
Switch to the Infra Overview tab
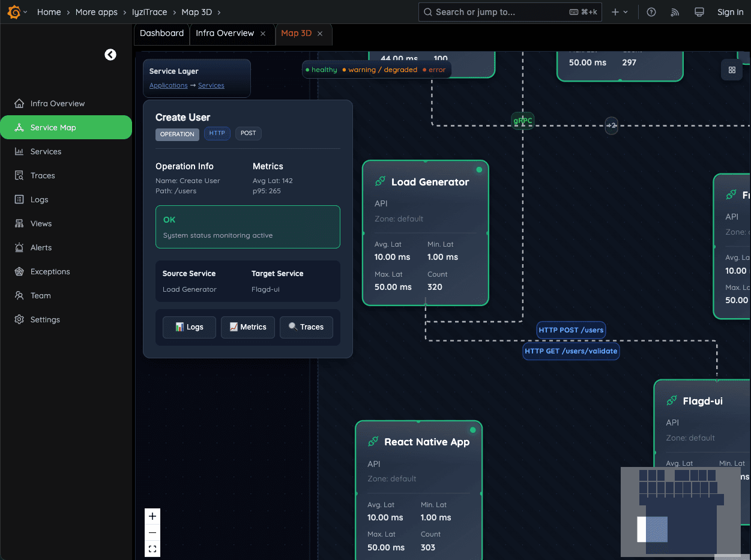[x=225, y=34]
